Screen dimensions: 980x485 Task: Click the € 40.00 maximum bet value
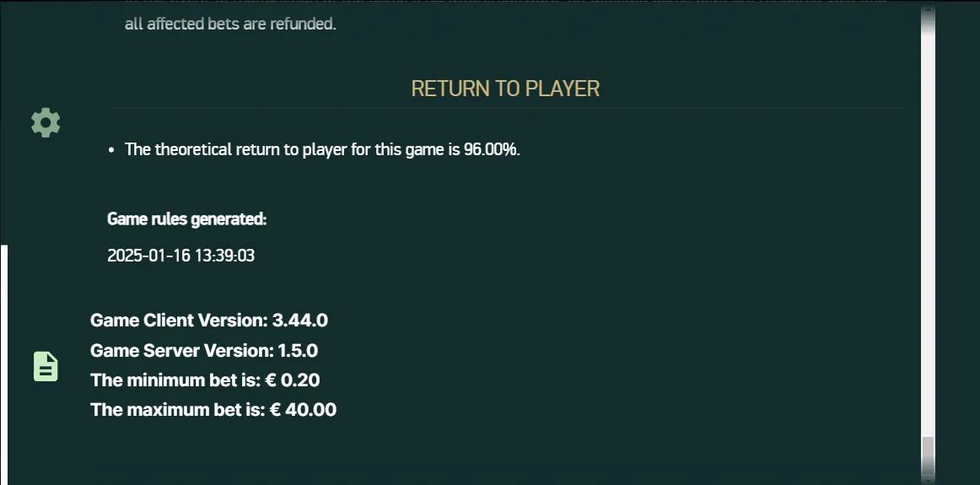(x=303, y=410)
